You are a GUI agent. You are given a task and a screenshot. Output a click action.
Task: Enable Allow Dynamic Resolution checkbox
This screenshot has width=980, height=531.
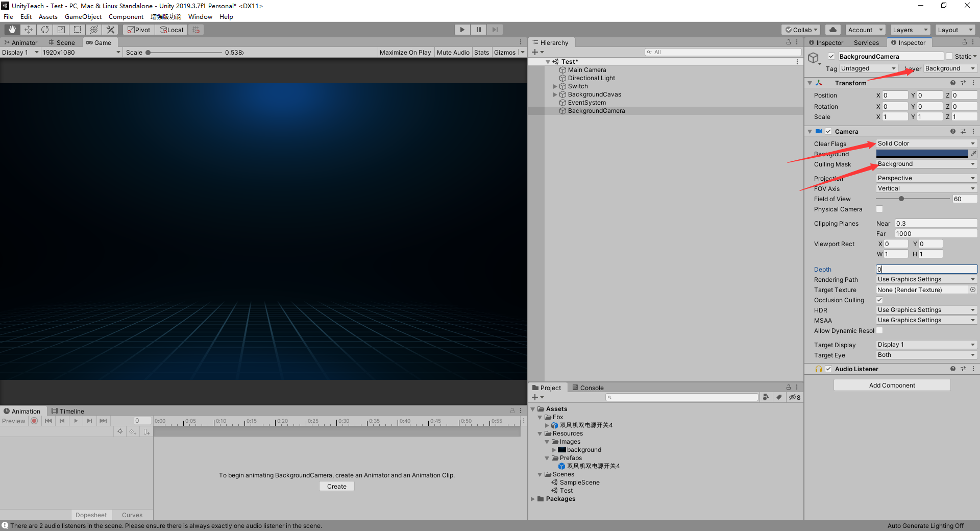(879, 330)
